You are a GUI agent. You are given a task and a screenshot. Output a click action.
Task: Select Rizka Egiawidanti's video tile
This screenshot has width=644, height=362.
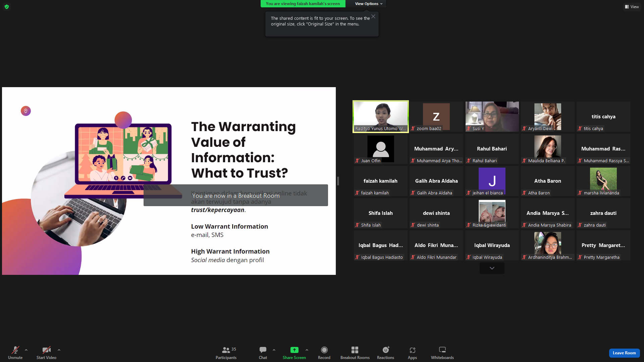[x=492, y=213]
